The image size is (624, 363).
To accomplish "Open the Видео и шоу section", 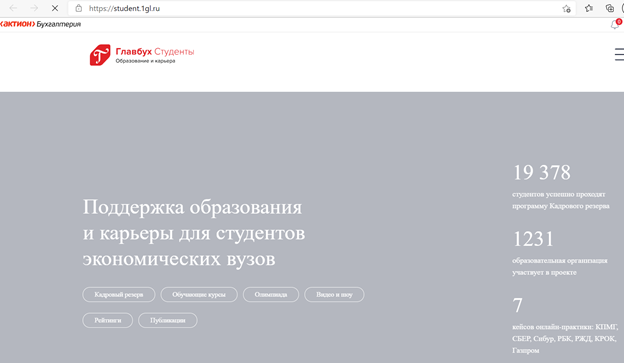I will point(334,295).
